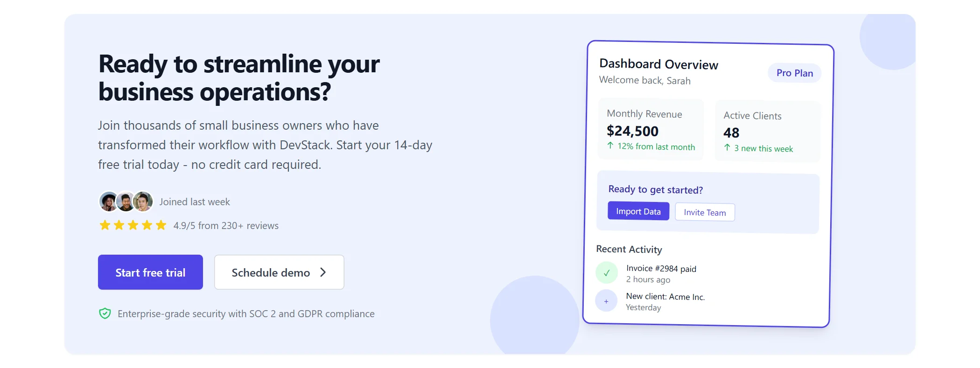
Task: Click the up arrow beside 12% revenue
Action: [610, 146]
